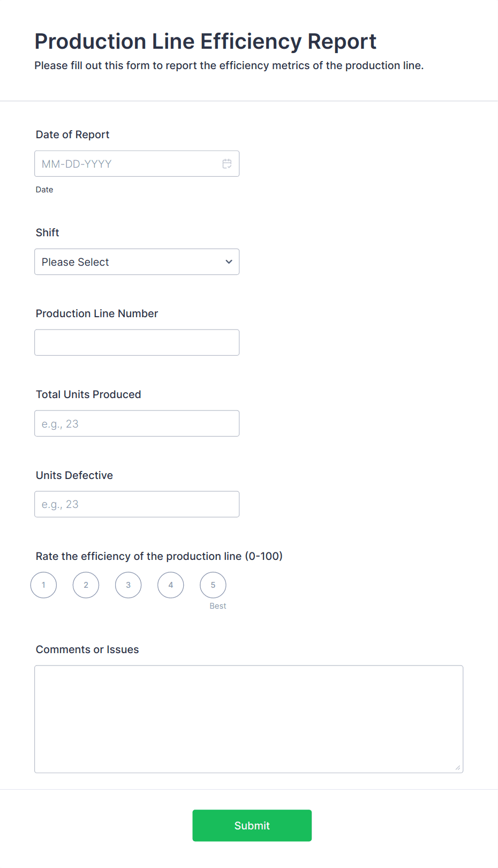Click the Units Defective input box
498x868 pixels.
(137, 505)
